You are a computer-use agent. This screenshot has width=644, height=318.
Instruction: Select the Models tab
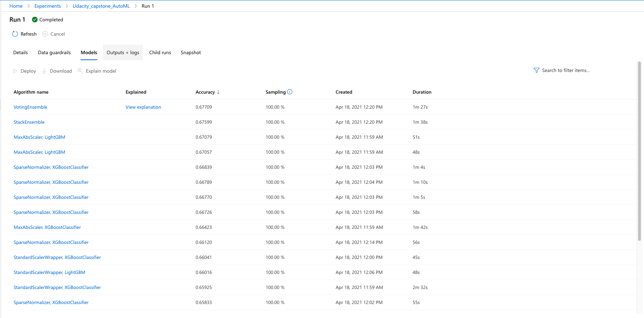tap(89, 52)
